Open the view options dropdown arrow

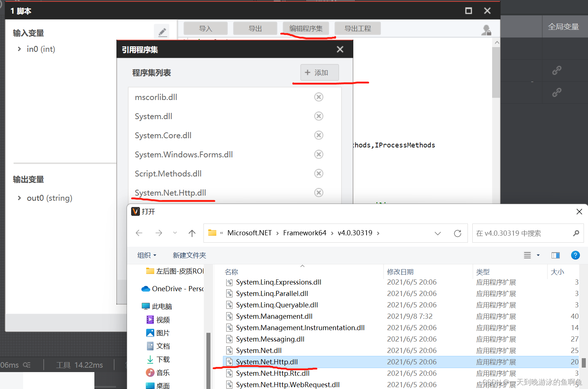point(537,255)
